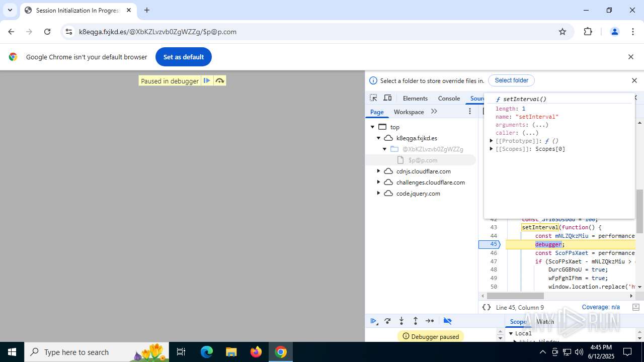This screenshot has width=644, height=362.
Task: Reload the current page
Action: 47,32
